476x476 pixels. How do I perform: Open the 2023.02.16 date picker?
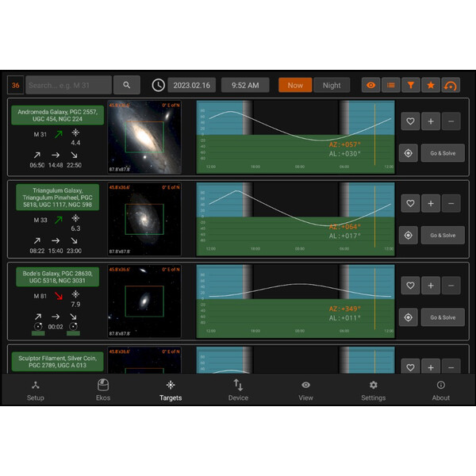coord(191,85)
